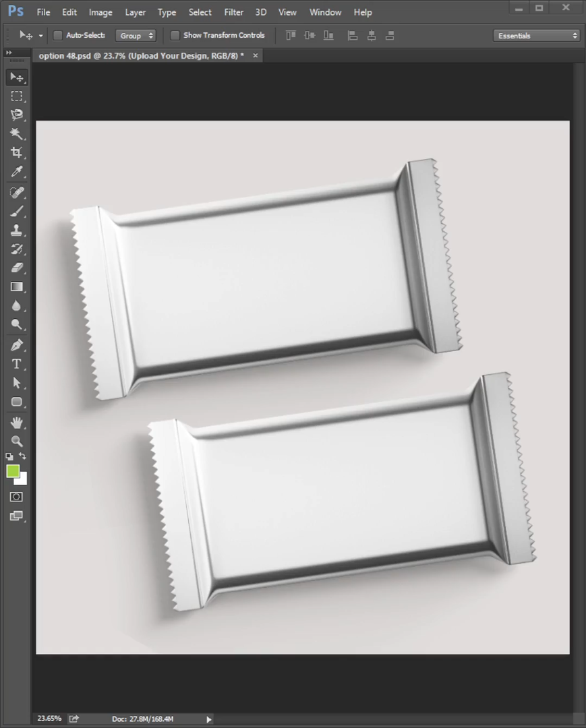Click the Doc: 27.8M/168.4M status text
Viewport: 586px width, 728px height.
tap(142, 719)
